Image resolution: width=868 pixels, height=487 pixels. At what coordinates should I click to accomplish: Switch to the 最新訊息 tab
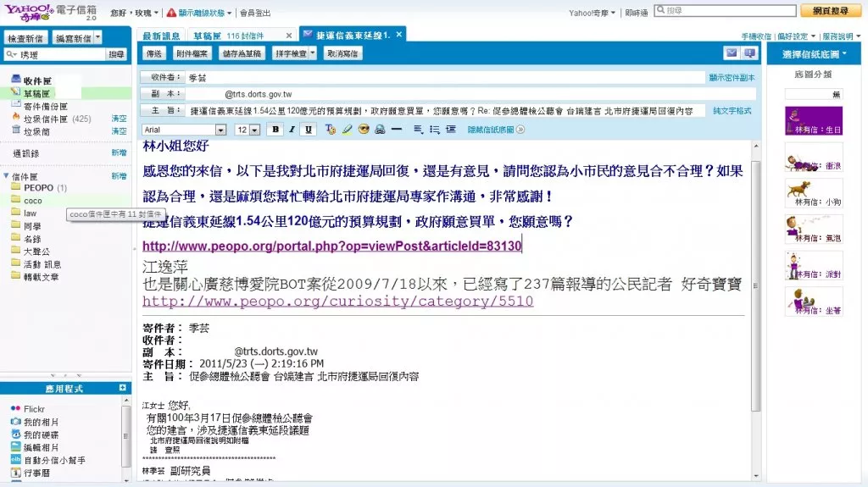click(x=161, y=36)
